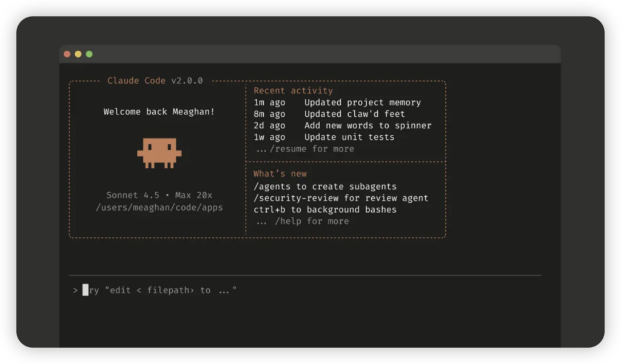
Task: Click the "/agents to create subagents" tip
Action: coord(324,187)
